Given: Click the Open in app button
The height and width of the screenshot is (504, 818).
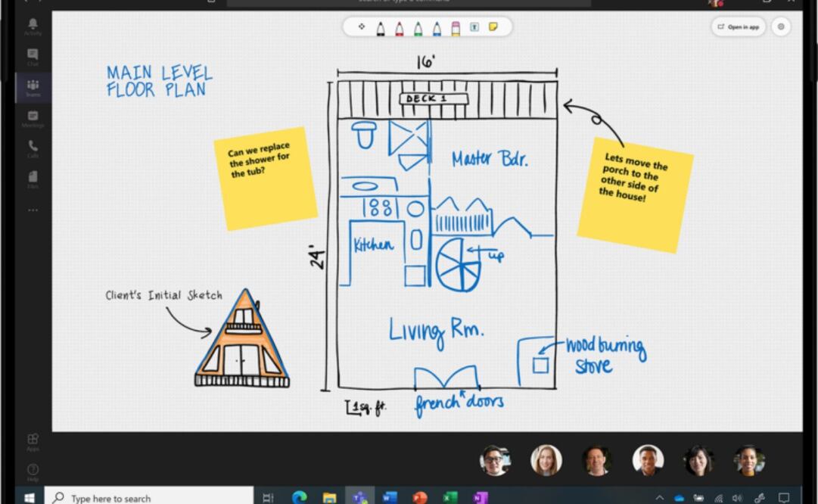Looking at the screenshot, I should point(739,27).
